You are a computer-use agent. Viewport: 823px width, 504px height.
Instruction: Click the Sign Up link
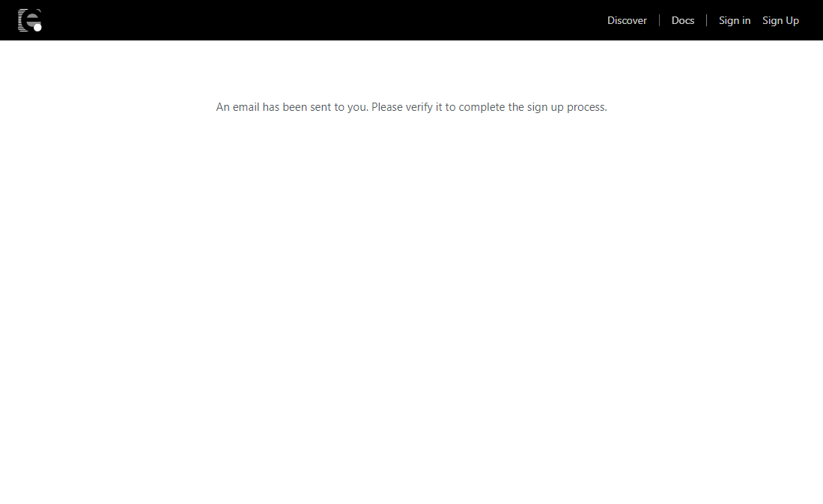pyautogui.click(x=780, y=20)
